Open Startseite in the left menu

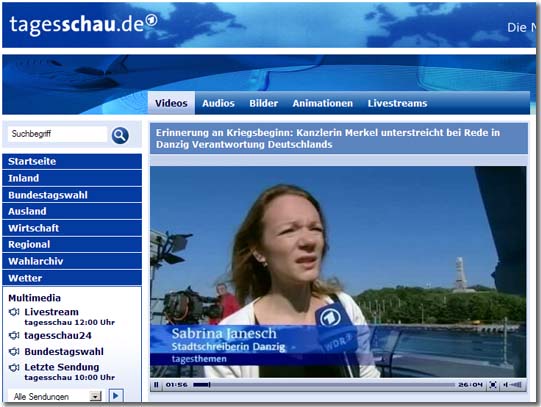[x=72, y=161]
